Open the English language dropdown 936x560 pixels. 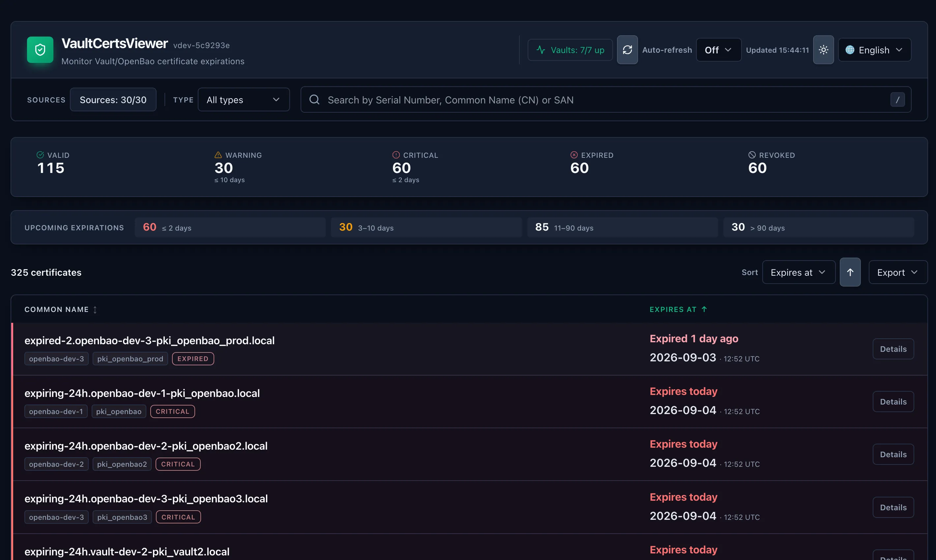pos(874,50)
